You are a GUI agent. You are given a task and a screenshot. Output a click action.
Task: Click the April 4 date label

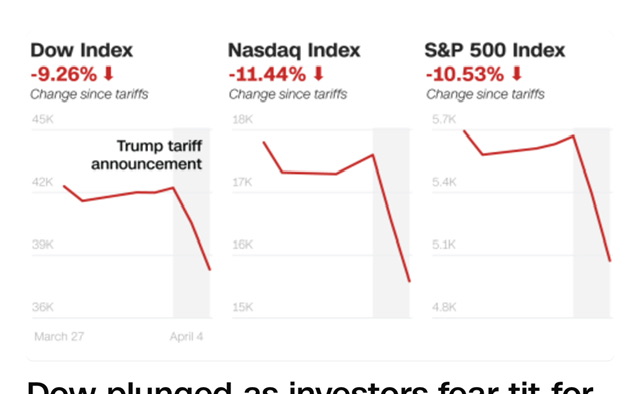187,336
